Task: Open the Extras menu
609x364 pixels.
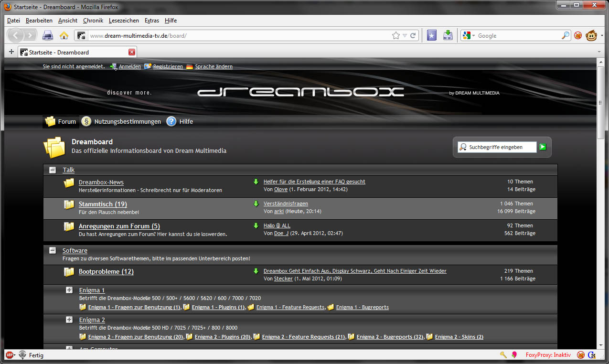Action: click(152, 21)
